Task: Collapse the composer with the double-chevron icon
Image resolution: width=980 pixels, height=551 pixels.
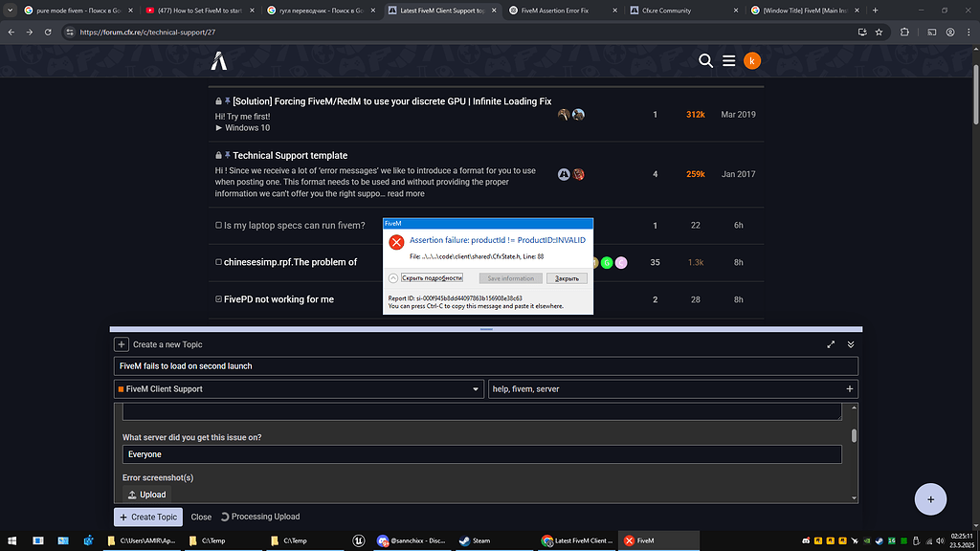Action: click(850, 344)
